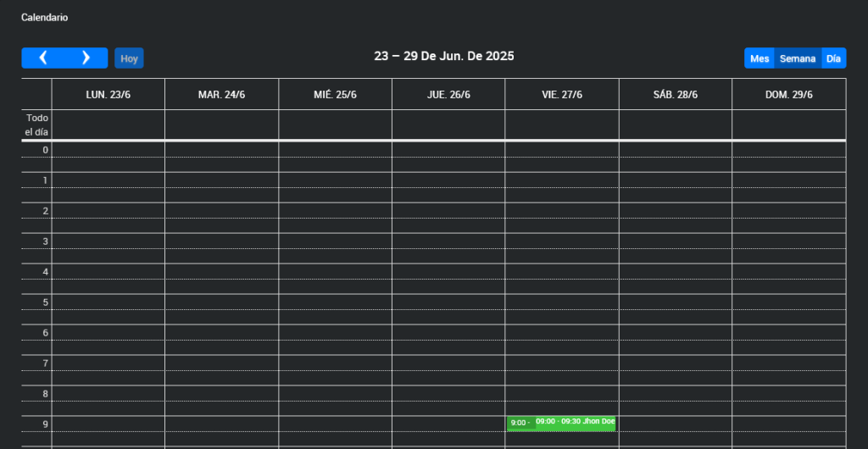This screenshot has width=868, height=449.
Task: Select the Semana view tab
Action: pos(798,58)
